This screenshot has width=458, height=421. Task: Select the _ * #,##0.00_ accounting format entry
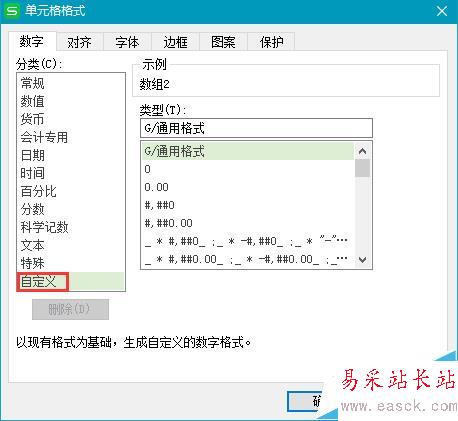248,259
